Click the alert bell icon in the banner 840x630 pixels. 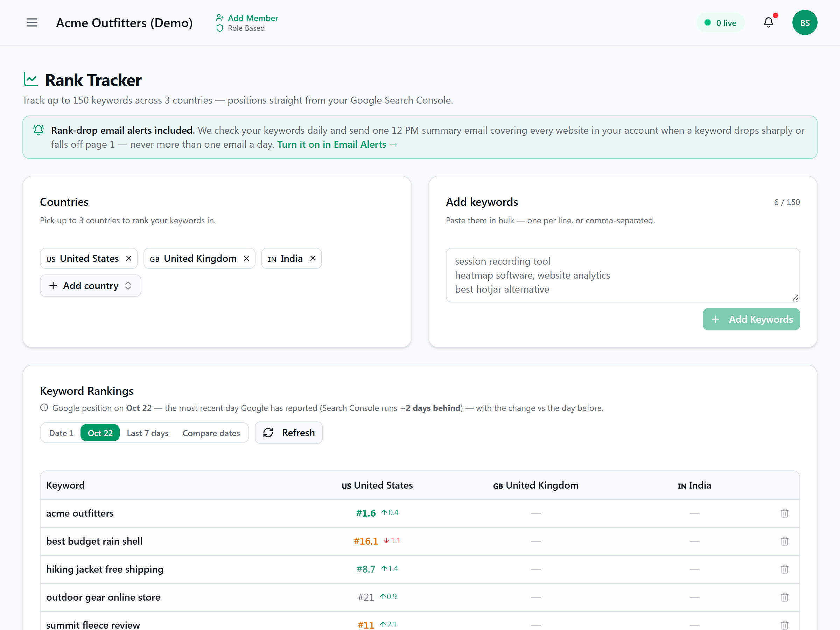click(38, 130)
